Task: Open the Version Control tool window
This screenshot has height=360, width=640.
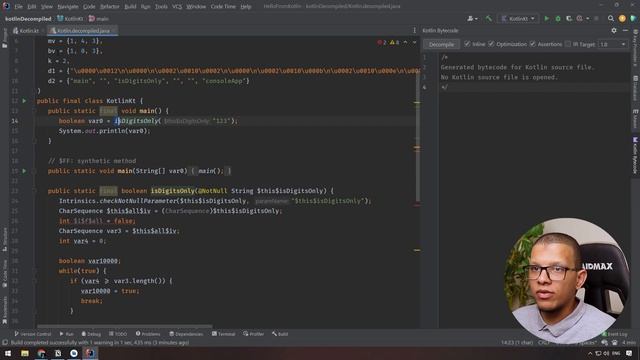Action: (x=33, y=334)
